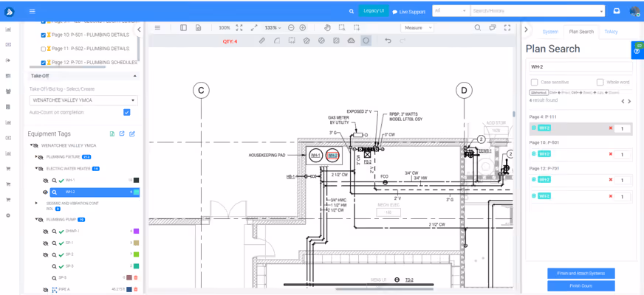The height and width of the screenshot is (295, 644).
Task: Toggle visibility eye for WH-2
Action: pyautogui.click(x=46, y=192)
